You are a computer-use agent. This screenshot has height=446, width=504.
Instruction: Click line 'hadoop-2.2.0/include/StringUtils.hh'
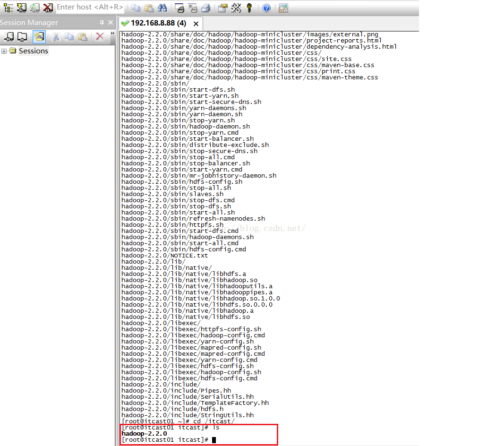tap(188, 415)
